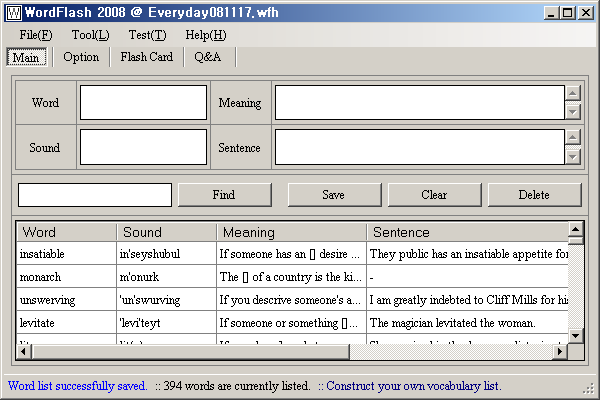Click sentence 'I am greatly indebted to Cliff Mills'
Viewport: 600px width, 400px height.
tap(468, 300)
